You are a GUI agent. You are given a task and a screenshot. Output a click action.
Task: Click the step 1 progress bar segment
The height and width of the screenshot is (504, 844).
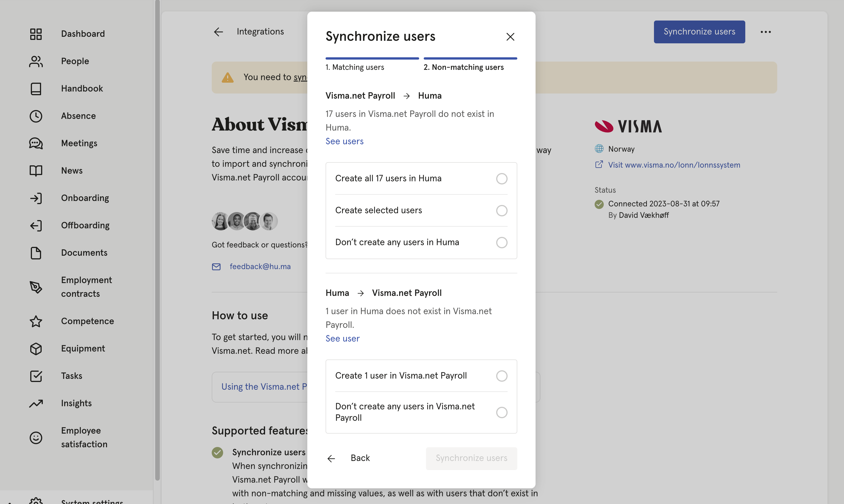coord(372,58)
